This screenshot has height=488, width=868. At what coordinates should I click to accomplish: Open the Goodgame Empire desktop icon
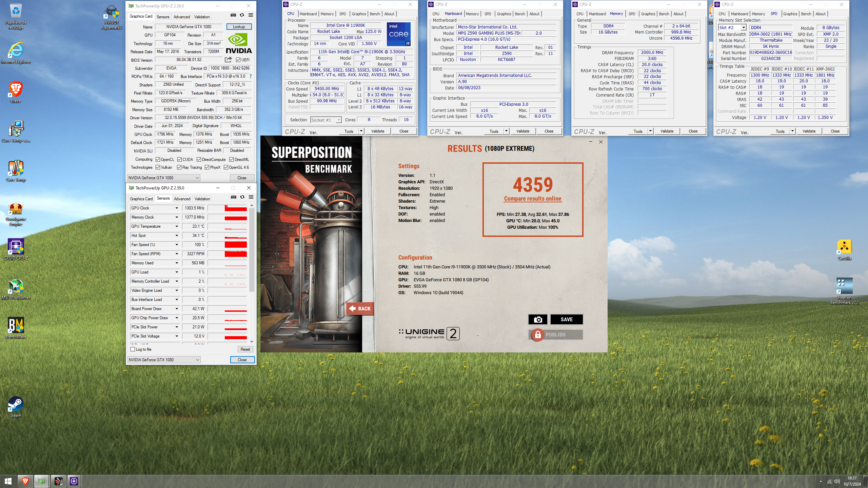point(16,214)
